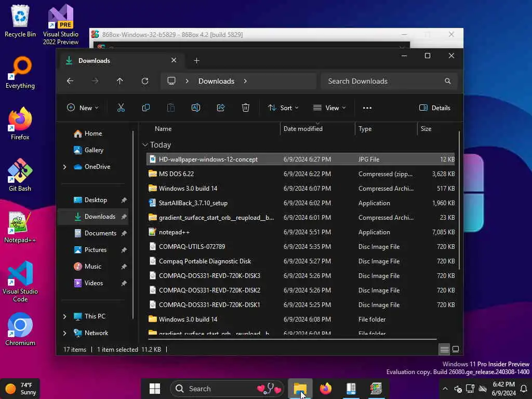Open the View dropdown menu

coord(329,108)
